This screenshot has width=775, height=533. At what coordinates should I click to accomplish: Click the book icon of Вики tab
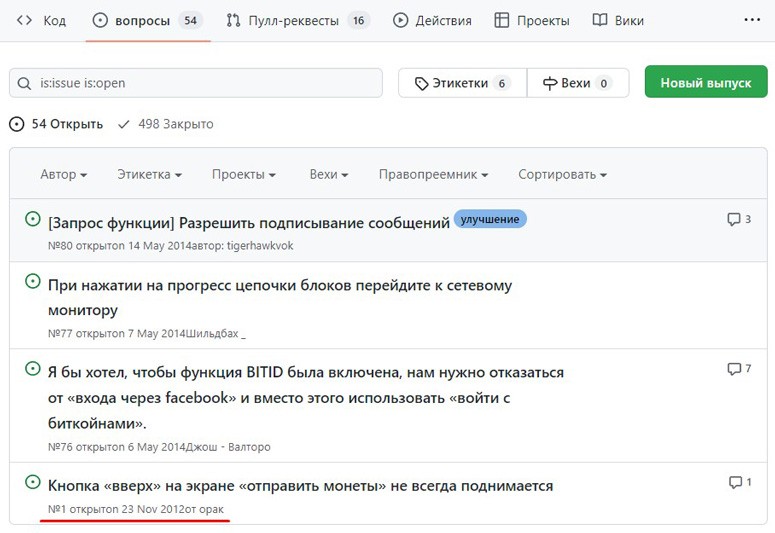click(x=600, y=20)
